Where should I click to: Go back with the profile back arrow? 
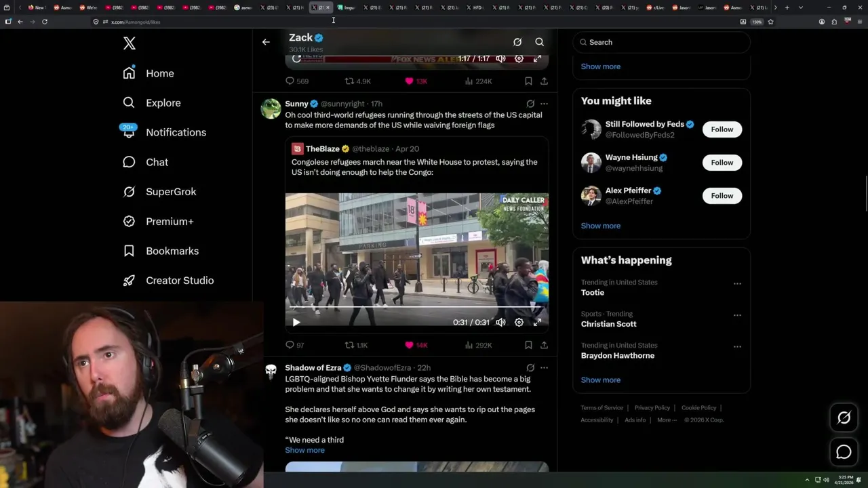[266, 42]
